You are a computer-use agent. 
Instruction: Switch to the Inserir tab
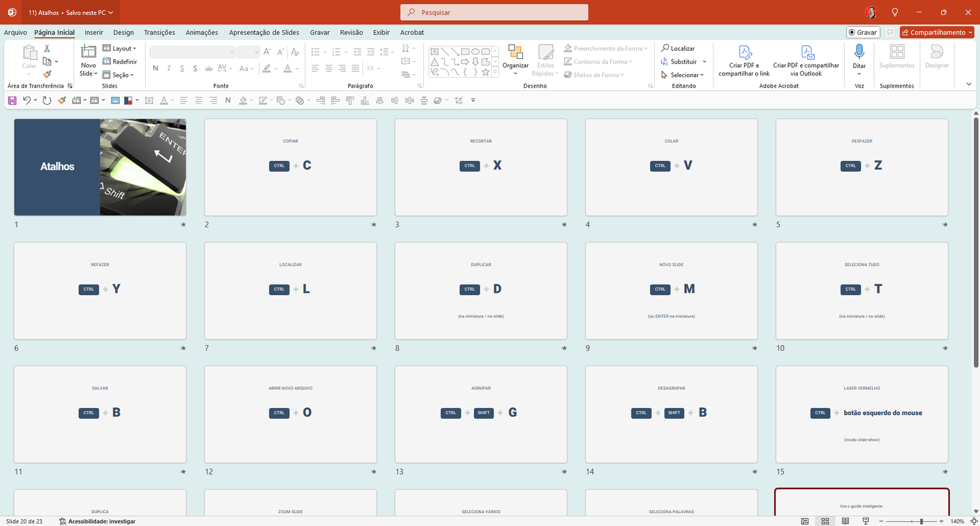coord(94,32)
